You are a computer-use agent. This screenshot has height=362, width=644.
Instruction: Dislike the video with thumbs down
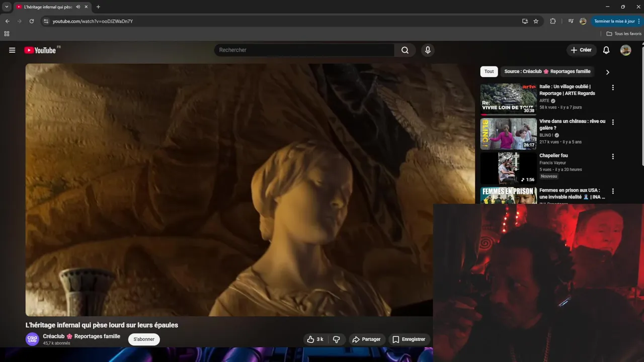click(x=337, y=339)
